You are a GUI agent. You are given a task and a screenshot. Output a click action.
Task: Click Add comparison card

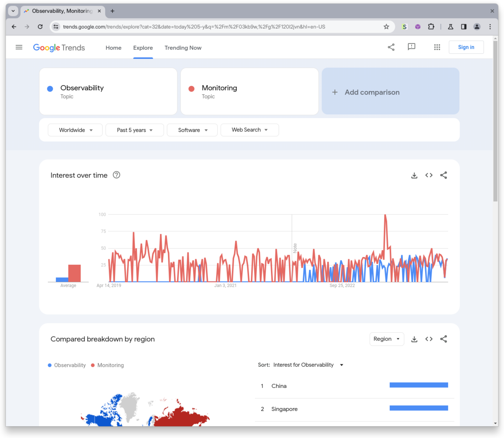click(390, 92)
